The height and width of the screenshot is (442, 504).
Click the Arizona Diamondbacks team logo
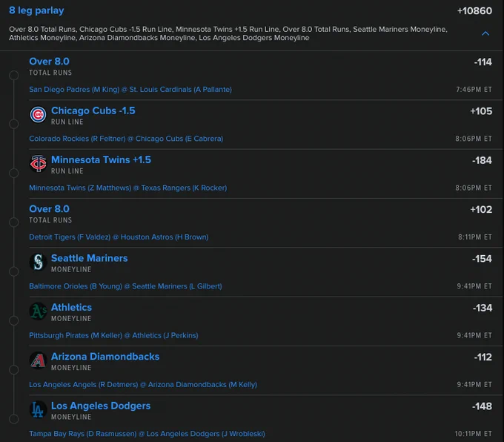coord(38,360)
